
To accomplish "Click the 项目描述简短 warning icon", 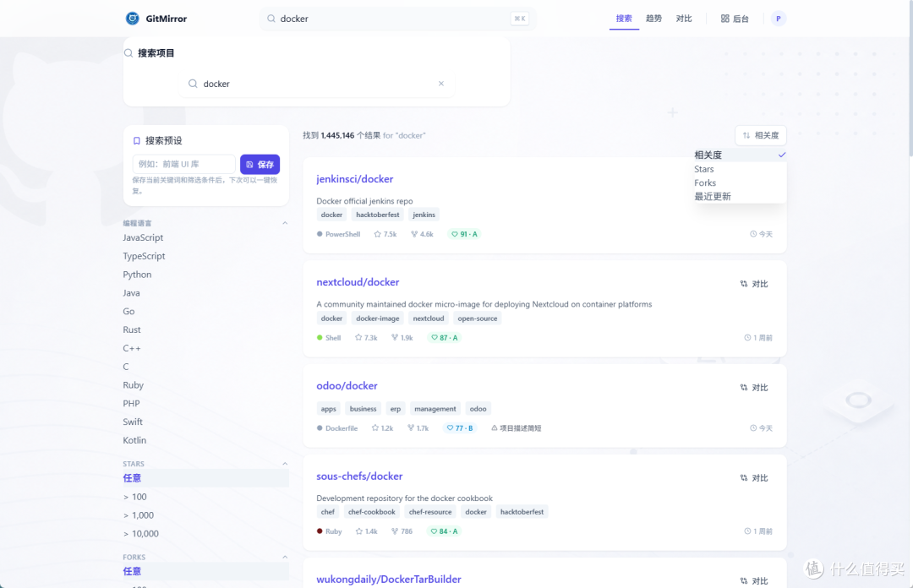I will [x=495, y=427].
